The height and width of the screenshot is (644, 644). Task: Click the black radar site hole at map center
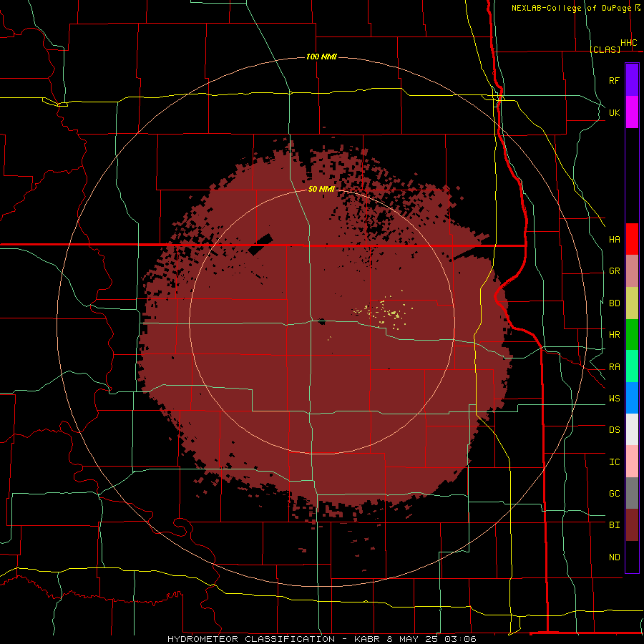coord(321,321)
